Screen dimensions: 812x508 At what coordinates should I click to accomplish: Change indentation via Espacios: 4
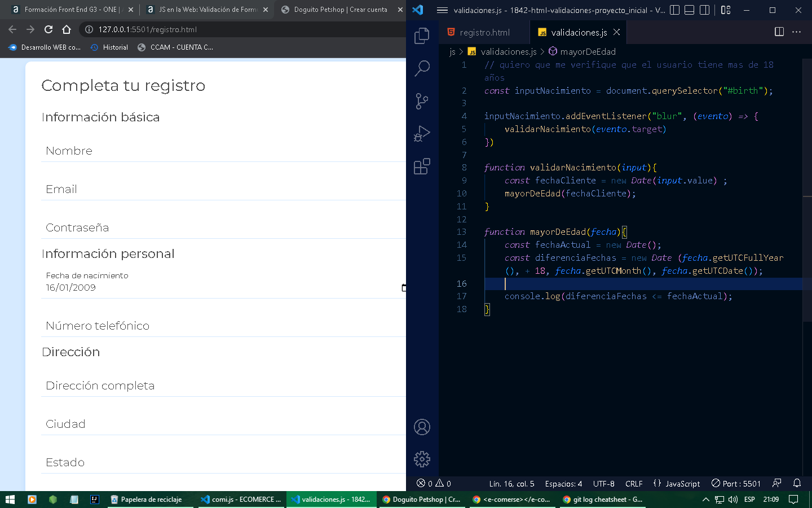(x=563, y=484)
